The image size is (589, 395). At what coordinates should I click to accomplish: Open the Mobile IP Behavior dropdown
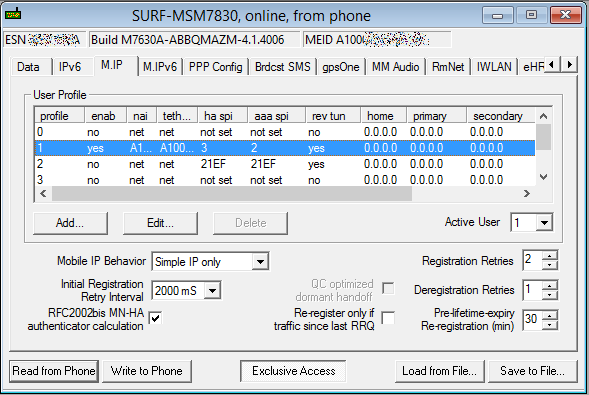260,261
